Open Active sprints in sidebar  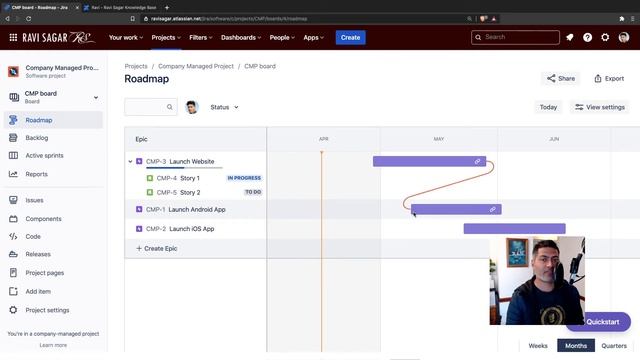(53, 156)
